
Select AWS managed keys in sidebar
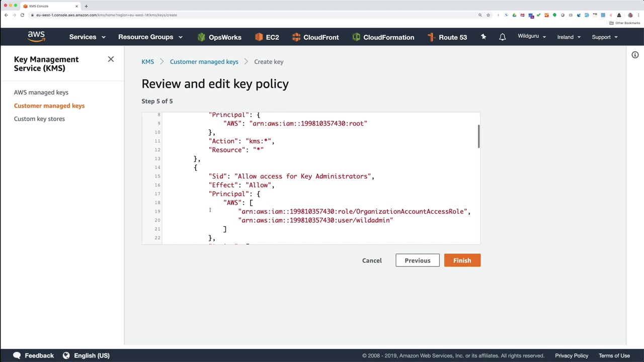click(41, 93)
